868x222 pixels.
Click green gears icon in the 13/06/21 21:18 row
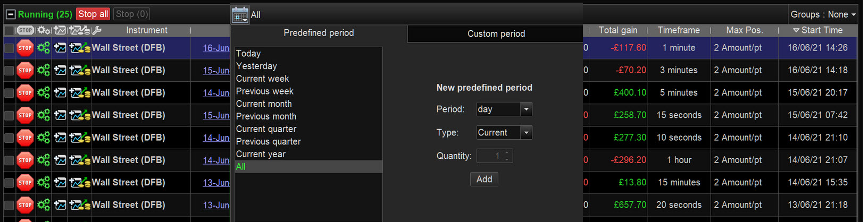pos(44,205)
